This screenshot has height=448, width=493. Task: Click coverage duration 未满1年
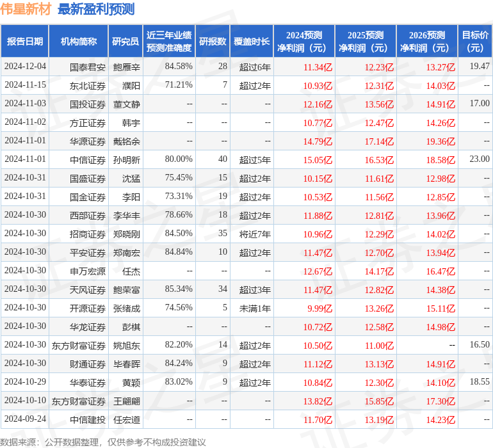[255, 308]
